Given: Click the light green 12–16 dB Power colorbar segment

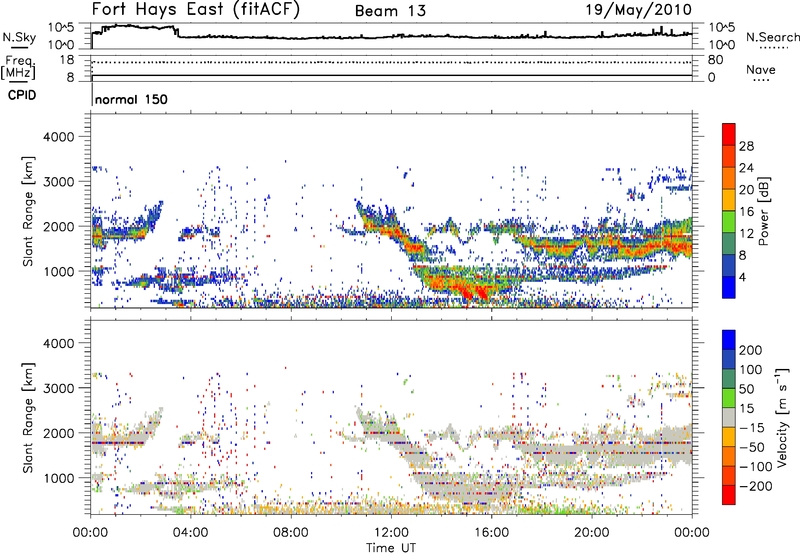Looking at the screenshot, I should (x=729, y=221).
